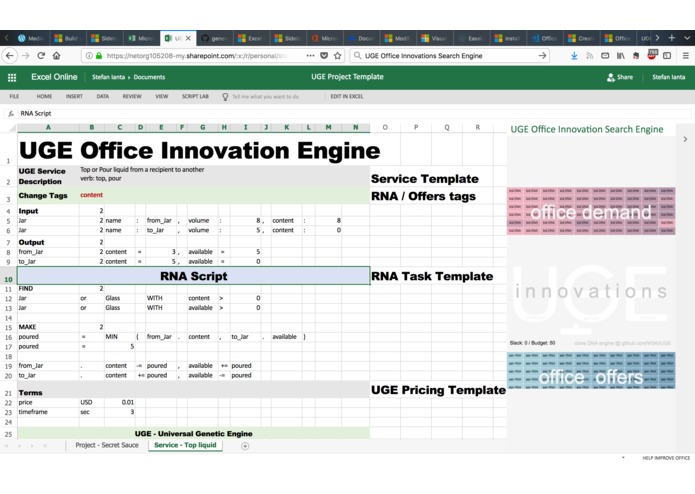Viewport: 695px width, 494px height.
Task: Select the price value 0.01 cell
Action: (x=120, y=403)
